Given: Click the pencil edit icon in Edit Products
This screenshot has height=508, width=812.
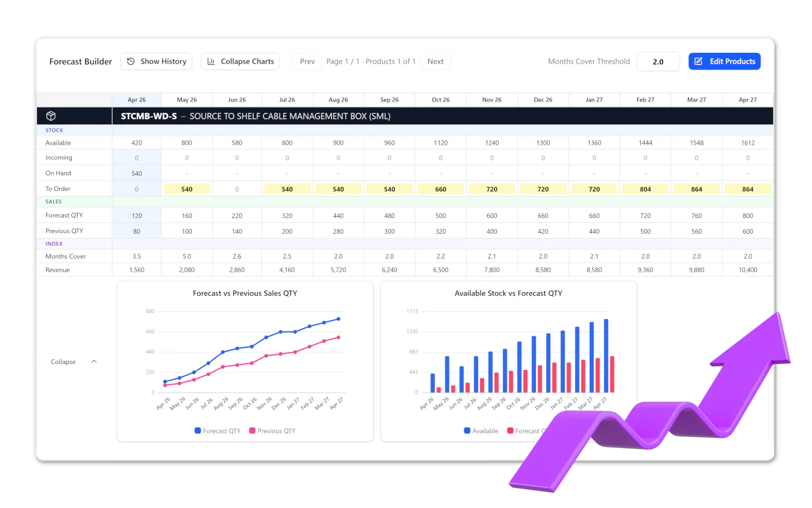Looking at the screenshot, I should (698, 61).
